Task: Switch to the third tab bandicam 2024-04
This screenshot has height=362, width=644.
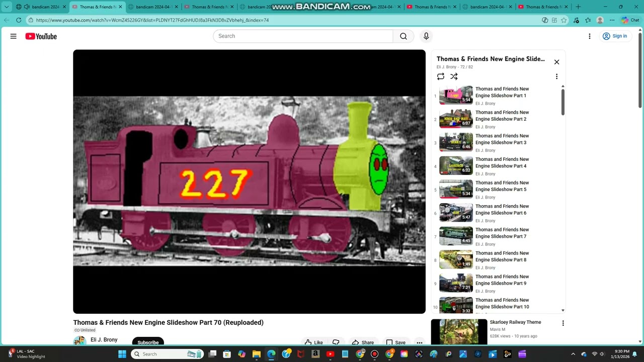Action: (x=153, y=7)
